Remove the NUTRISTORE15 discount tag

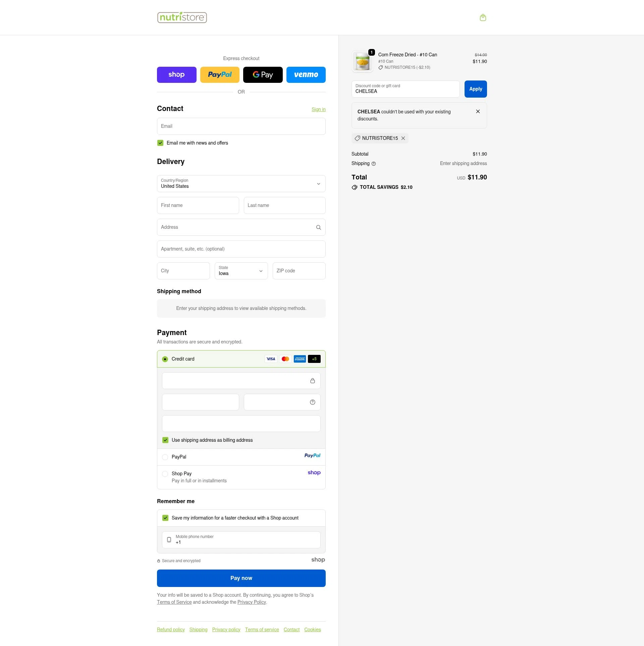(x=403, y=138)
